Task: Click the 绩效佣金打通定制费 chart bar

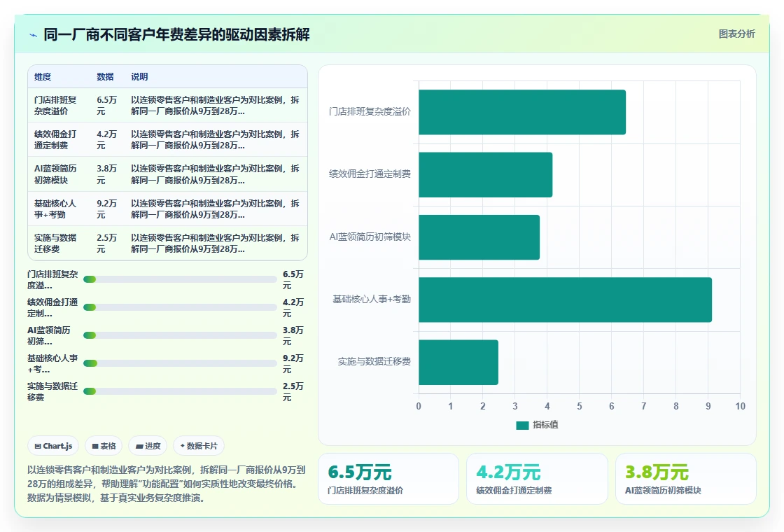Action: (x=486, y=174)
